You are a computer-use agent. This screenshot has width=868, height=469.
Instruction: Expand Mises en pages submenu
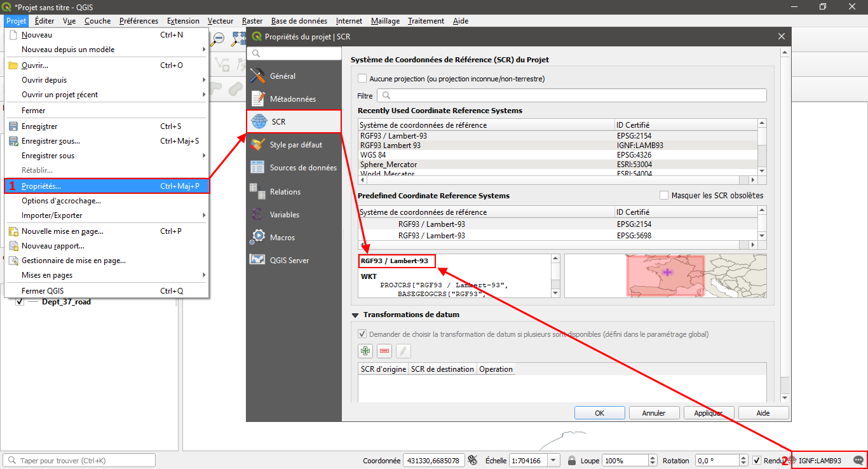pyautogui.click(x=106, y=275)
